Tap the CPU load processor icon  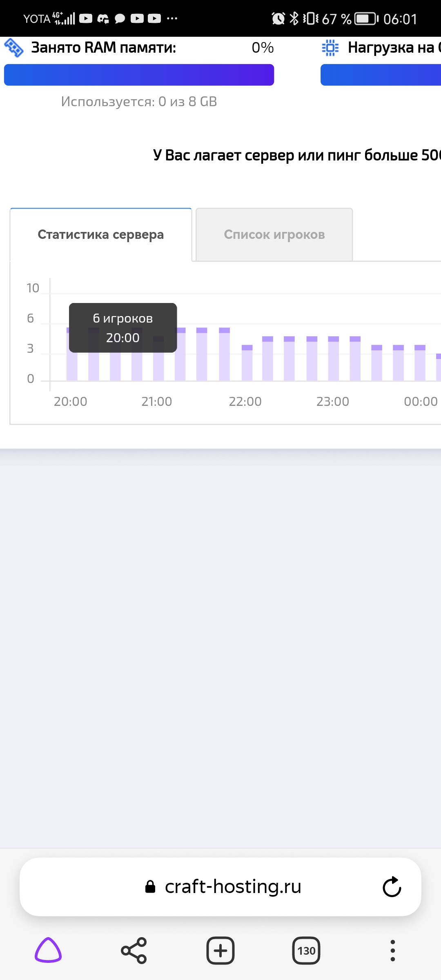click(330, 48)
